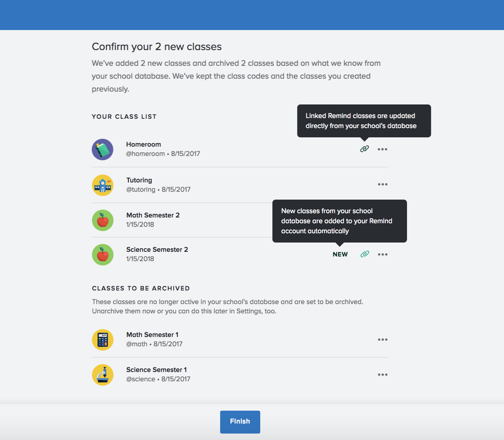504x440 pixels.
Task: Click the 'Confirm your 2 new classes' heading
Action: [157, 47]
